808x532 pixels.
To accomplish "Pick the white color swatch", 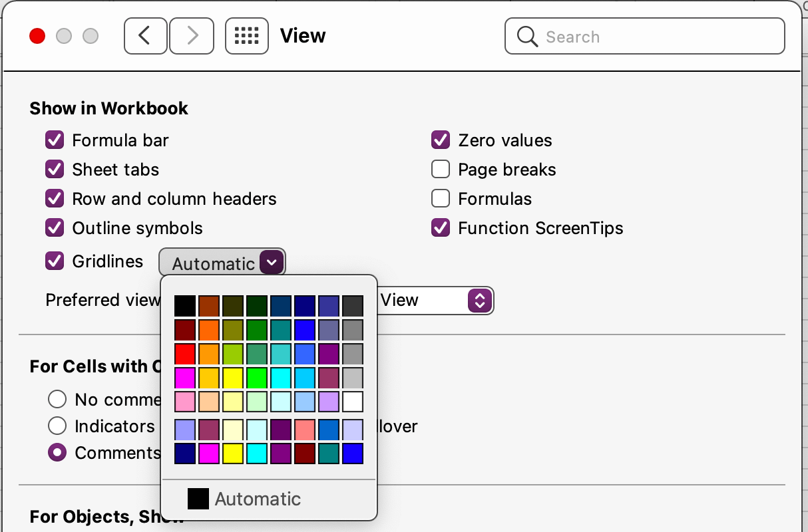I will [x=353, y=402].
